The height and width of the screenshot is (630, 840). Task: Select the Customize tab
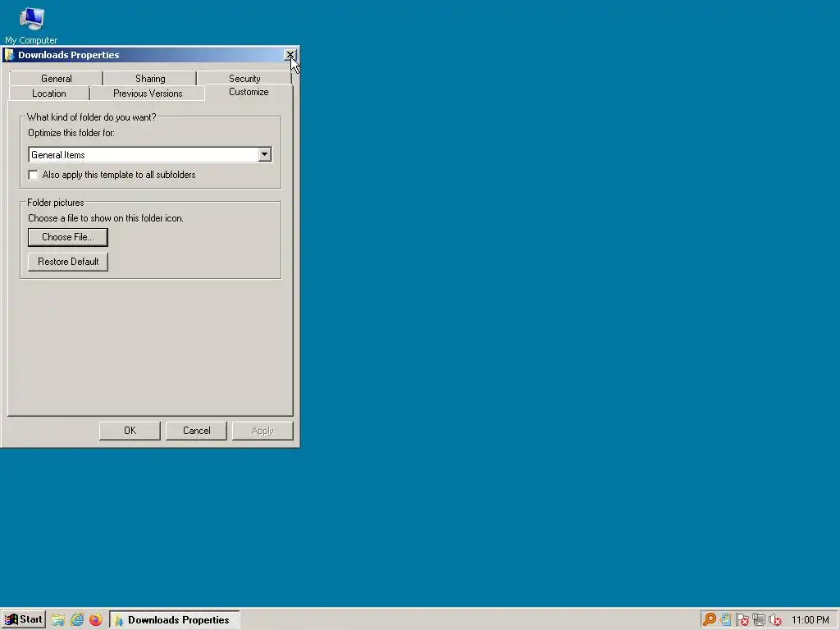(x=249, y=92)
